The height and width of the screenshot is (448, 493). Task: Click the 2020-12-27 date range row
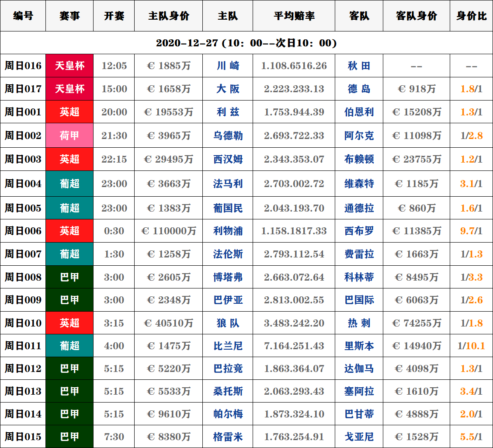point(246,43)
